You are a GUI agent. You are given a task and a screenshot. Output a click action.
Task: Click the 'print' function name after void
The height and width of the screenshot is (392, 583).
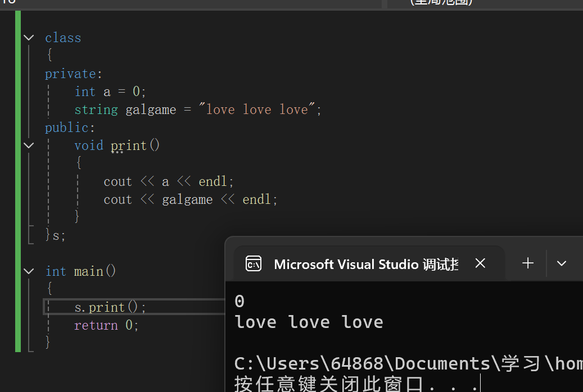point(129,145)
